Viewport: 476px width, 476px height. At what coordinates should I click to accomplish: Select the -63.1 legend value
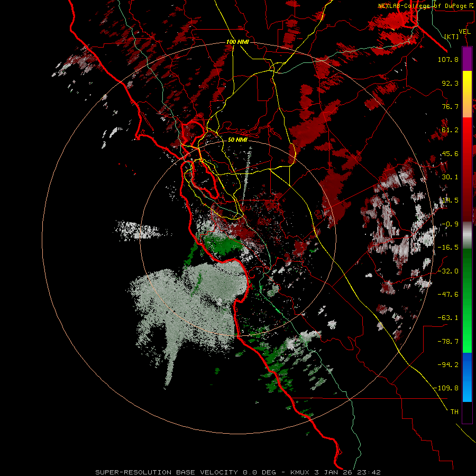448,318
